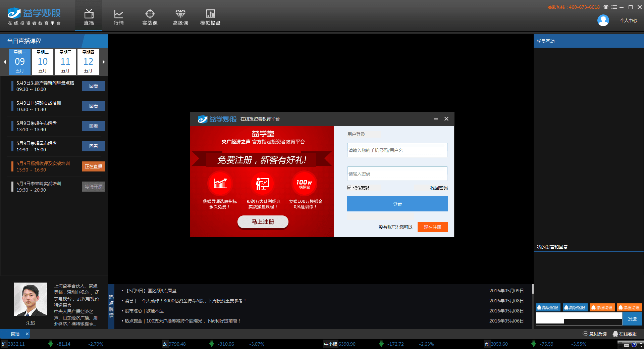Click the 创 index value 2053.60
This screenshot has width=644, height=349.
[x=499, y=344]
